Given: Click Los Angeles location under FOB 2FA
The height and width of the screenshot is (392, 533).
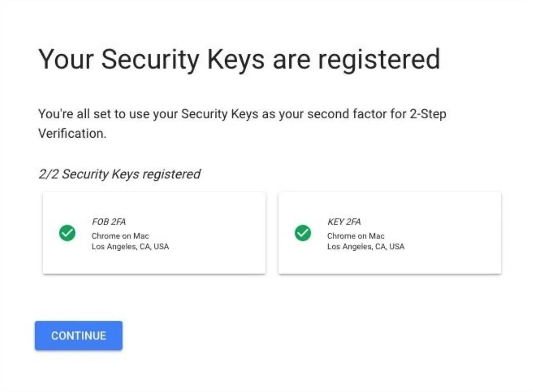Looking at the screenshot, I should [130, 247].
